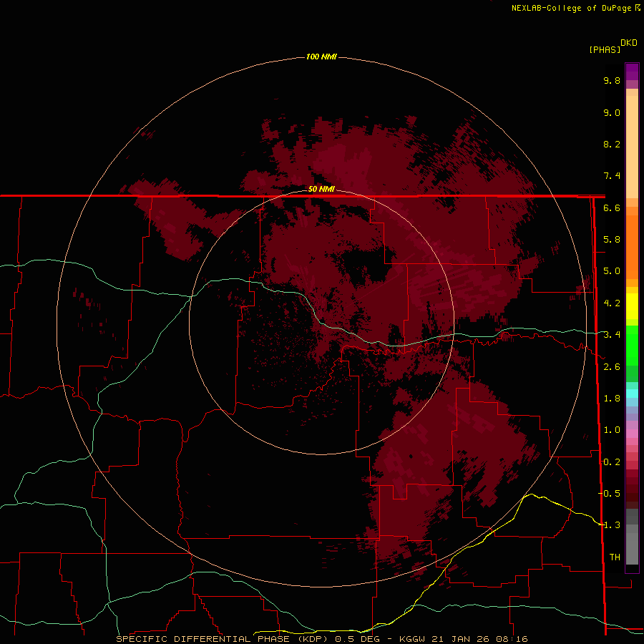
Task: Click the KGGW station ID in the caption
Action: click(x=415, y=639)
